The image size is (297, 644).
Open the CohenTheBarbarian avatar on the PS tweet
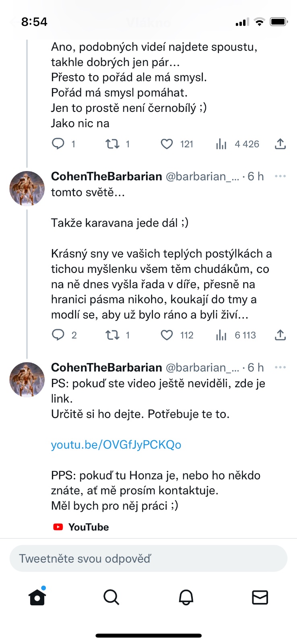pos(27,380)
